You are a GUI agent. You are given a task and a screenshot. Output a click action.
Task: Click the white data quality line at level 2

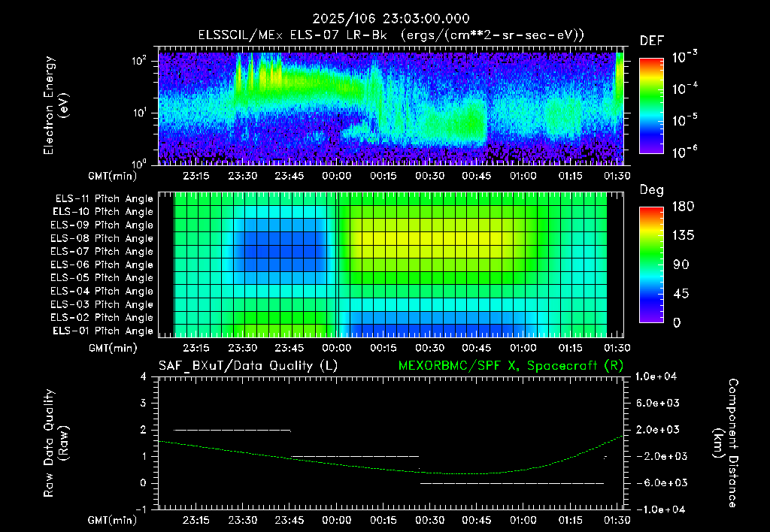pos(232,431)
